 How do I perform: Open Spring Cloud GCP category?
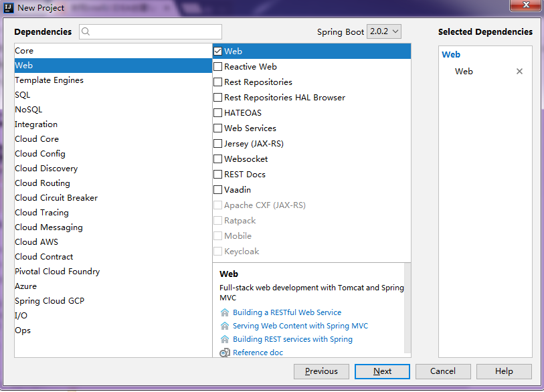click(x=113, y=301)
